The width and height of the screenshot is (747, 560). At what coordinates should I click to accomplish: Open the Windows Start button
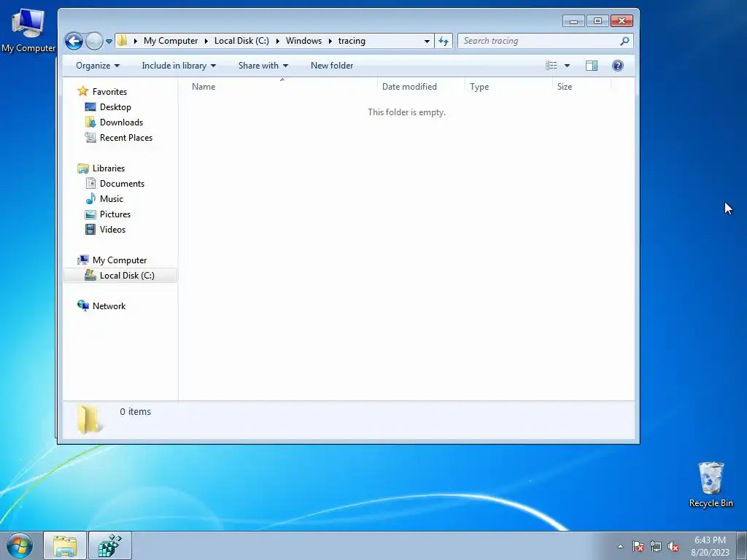pos(20,545)
